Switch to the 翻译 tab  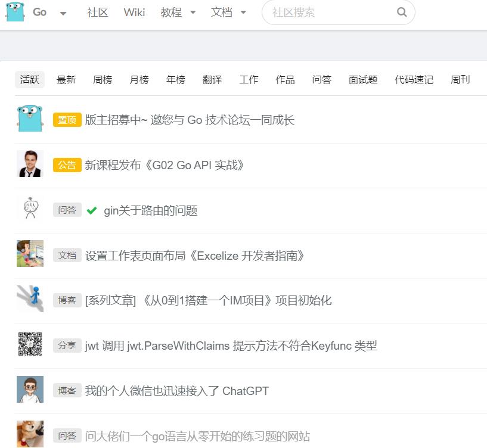pos(212,79)
